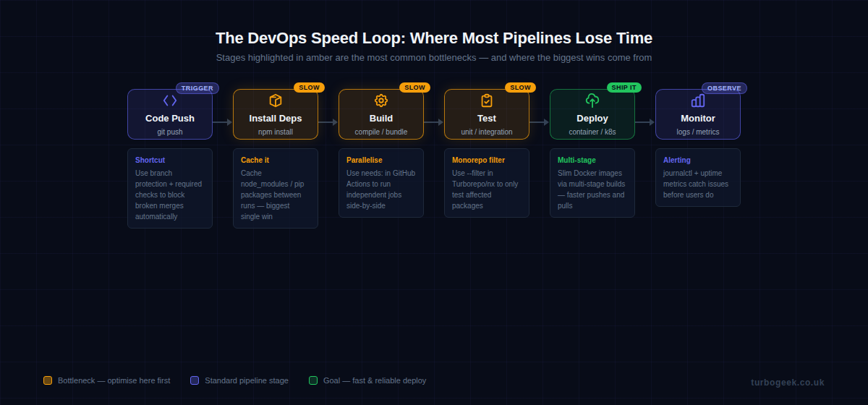Click the Install Deps stage title
This screenshot has height=405, width=868.
tap(276, 119)
